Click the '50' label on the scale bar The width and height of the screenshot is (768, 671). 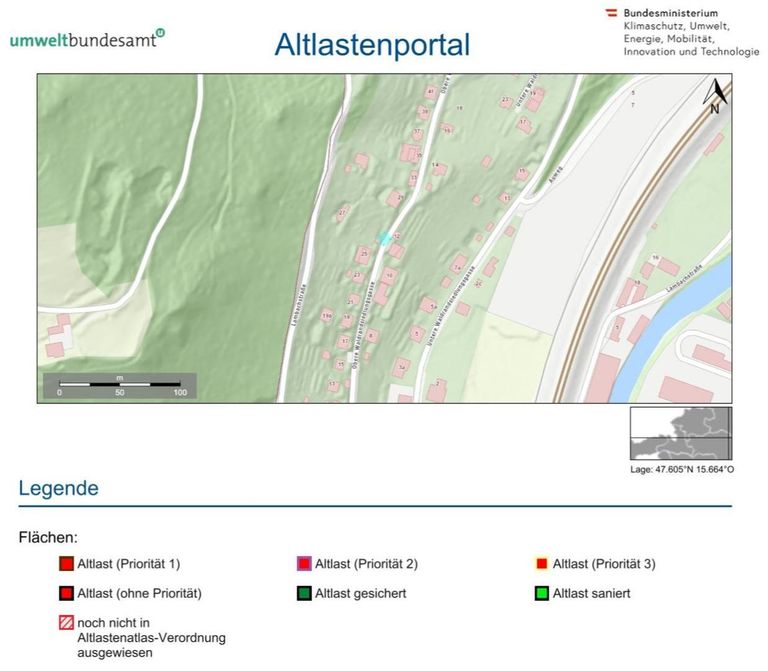coord(120,392)
